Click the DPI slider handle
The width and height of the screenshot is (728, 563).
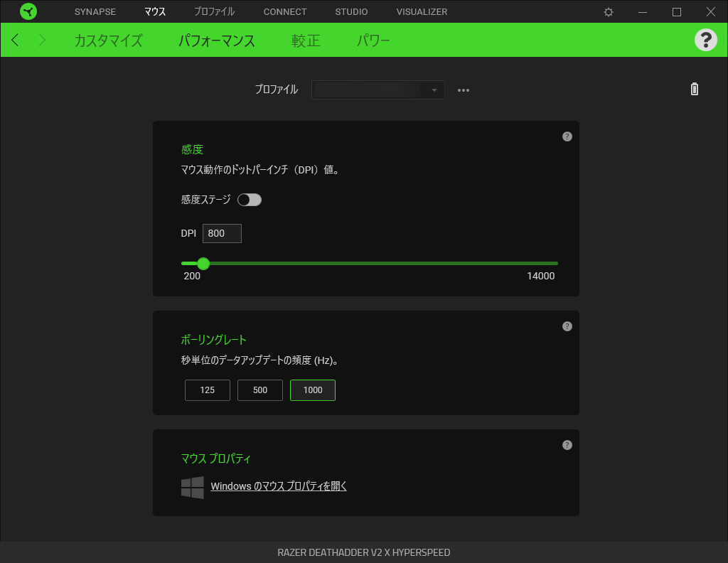coord(203,264)
